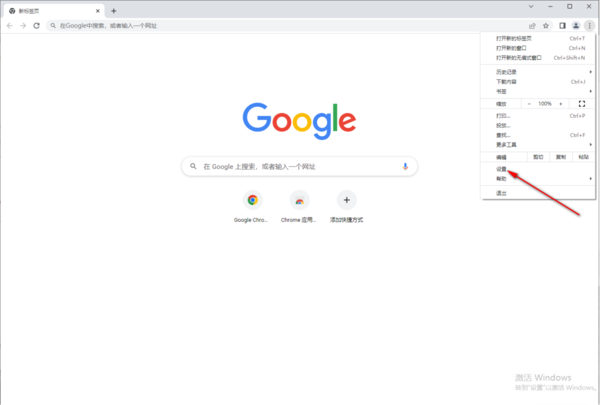Expand the 更多工具 submenu
600x405 pixels.
(x=538, y=145)
